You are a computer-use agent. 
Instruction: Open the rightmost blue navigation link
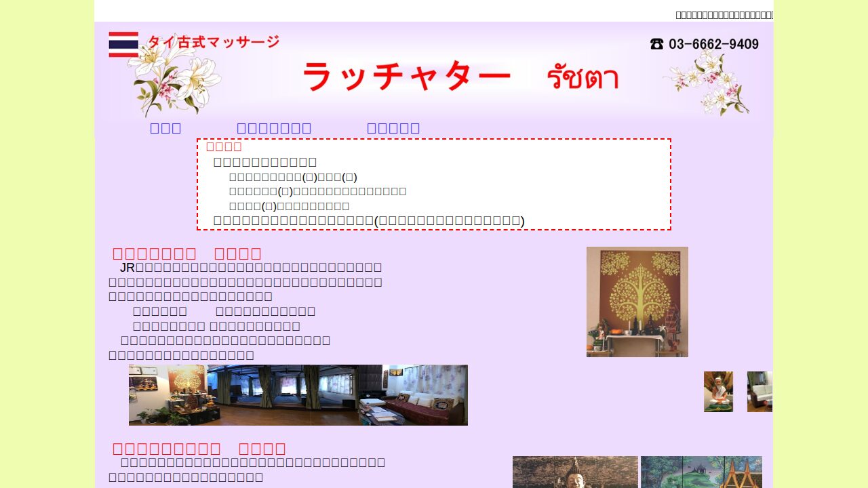click(393, 128)
